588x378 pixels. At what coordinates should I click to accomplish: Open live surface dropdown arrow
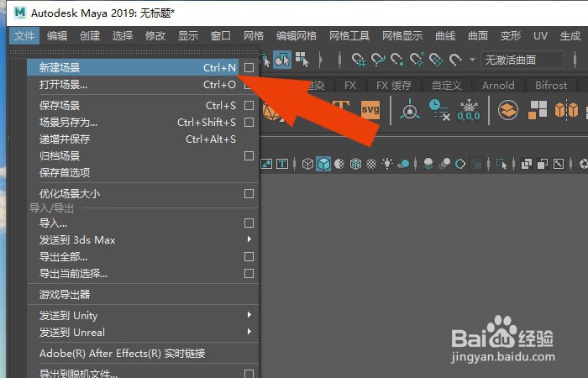(x=472, y=60)
